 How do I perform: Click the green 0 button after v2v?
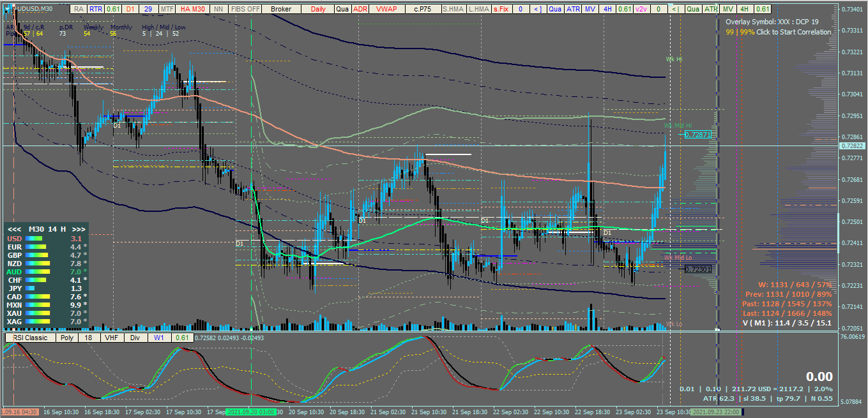pyautogui.click(x=659, y=9)
